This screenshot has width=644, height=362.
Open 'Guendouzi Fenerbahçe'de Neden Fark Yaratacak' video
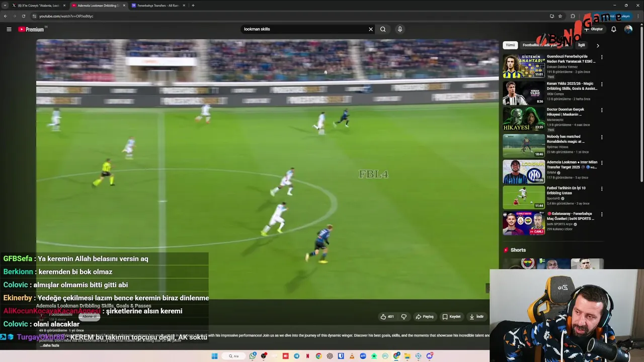coord(571,59)
